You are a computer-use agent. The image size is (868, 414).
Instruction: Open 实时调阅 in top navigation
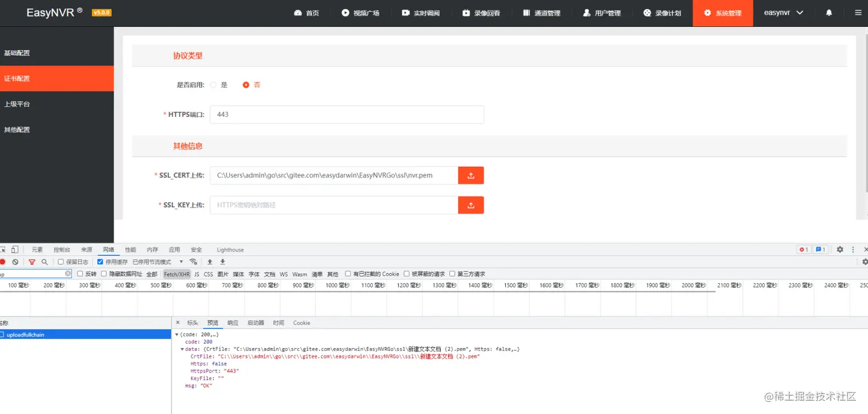(421, 13)
